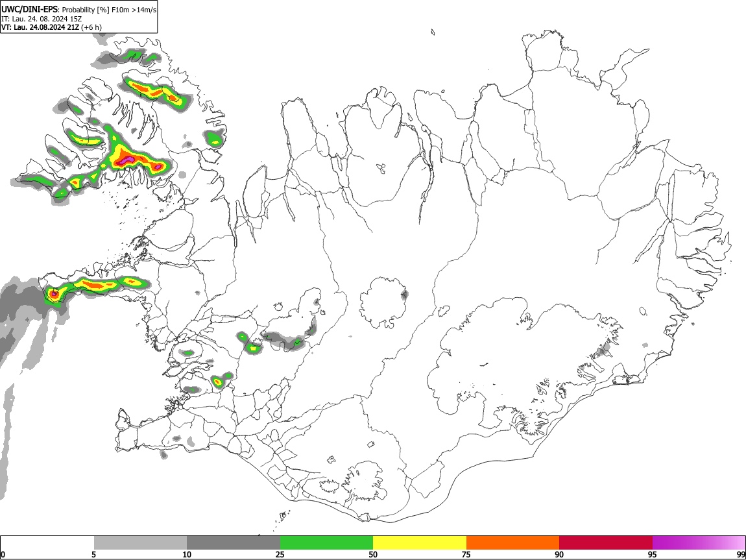Click the red 90-95% legend swatch
This screenshot has height=560, width=746.
(606, 542)
